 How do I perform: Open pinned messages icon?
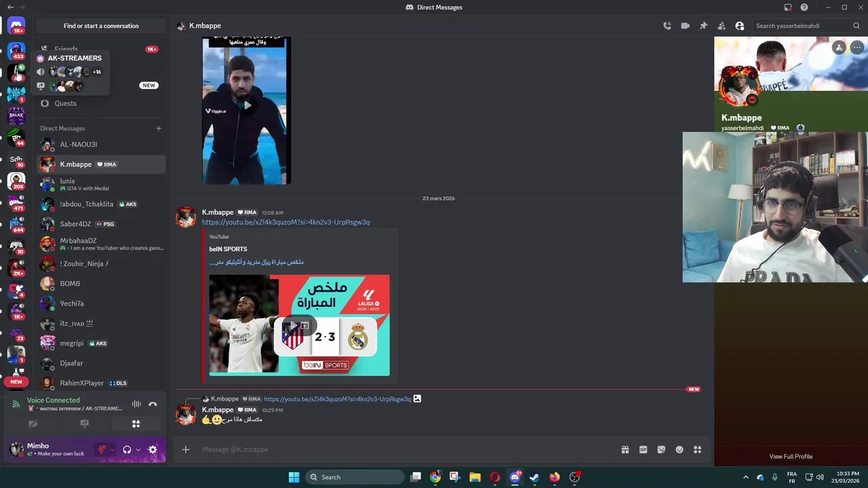pos(703,26)
